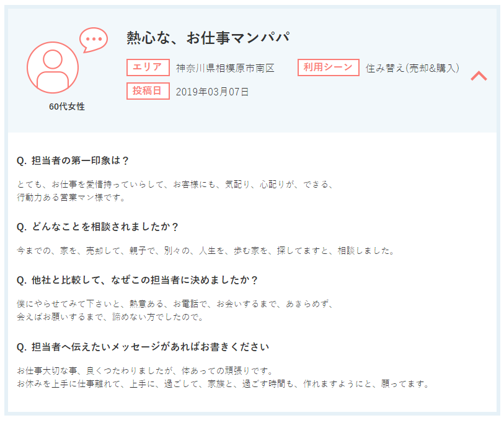This screenshot has width=504, height=423.
Task: Click review title 熱心な、お仕事マンパパ
Action: click(208, 38)
